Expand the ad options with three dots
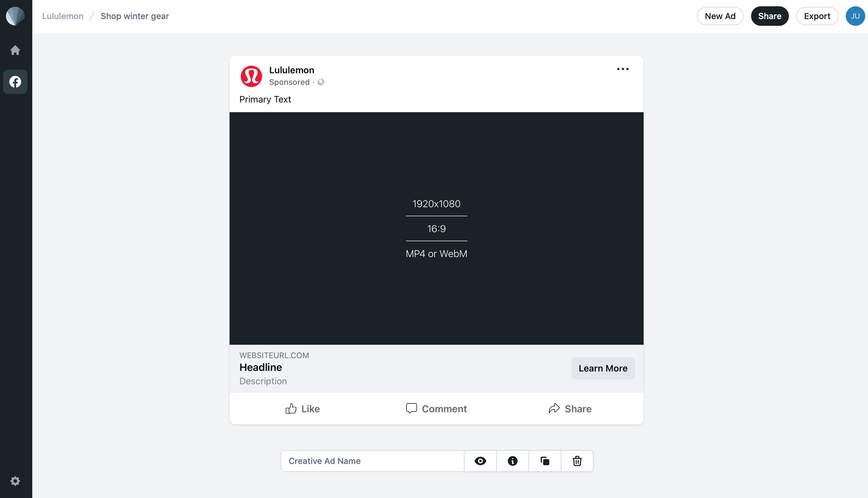The width and height of the screenshot is (868, 498). (x=623, y=69)
